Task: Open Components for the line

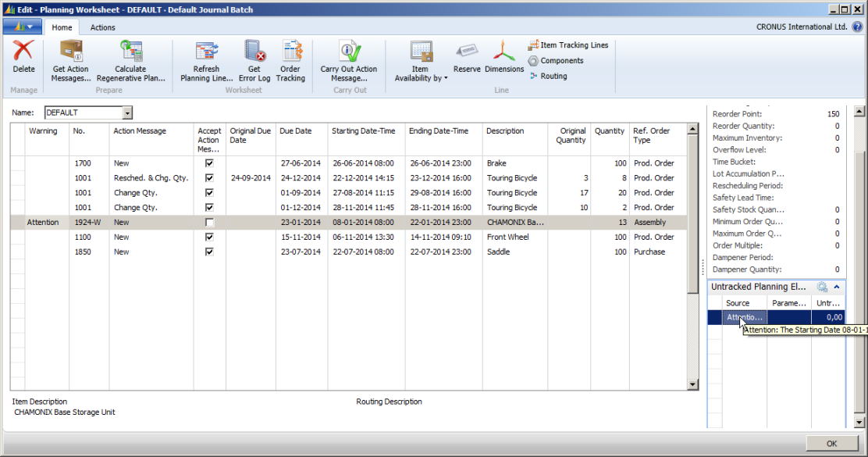Action: pos(556,60)
